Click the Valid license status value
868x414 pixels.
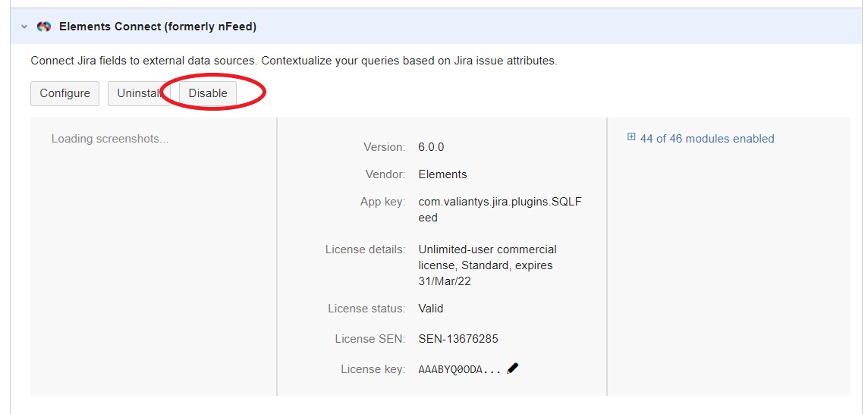pyautogui.click(x=430, y=309)
